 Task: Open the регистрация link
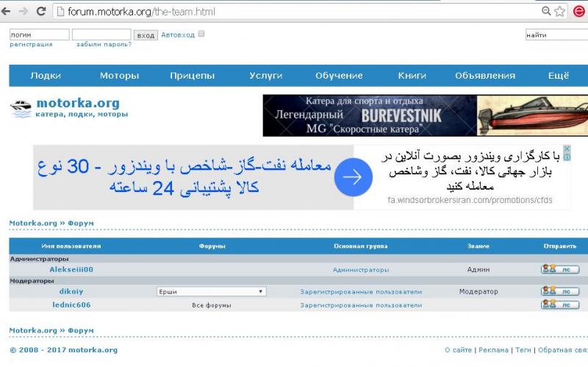click(x=31, y=44)
